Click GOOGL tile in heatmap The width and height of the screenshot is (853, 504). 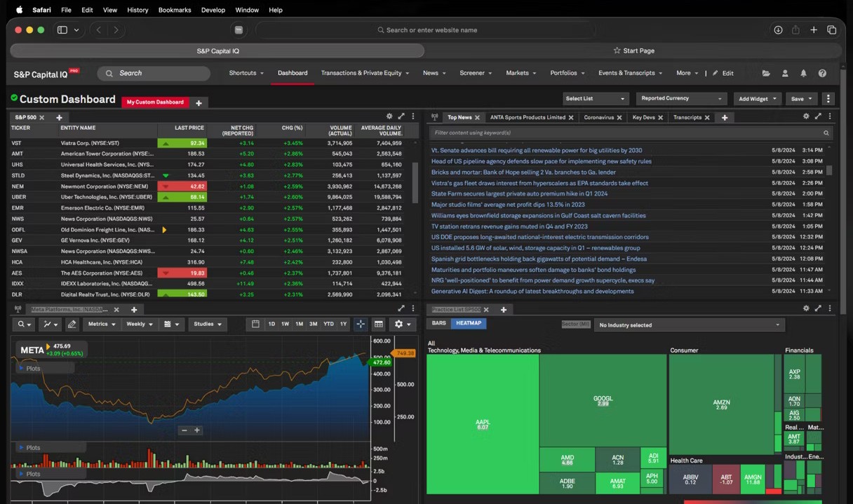pos(603,400)
